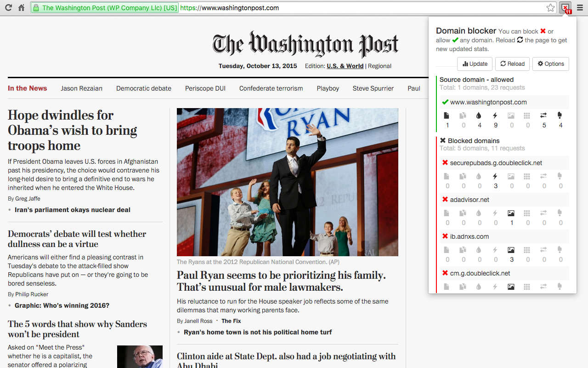This screenshot has width=588, height=368.
Task: Click the browser home icon
Action: [21, 8]
